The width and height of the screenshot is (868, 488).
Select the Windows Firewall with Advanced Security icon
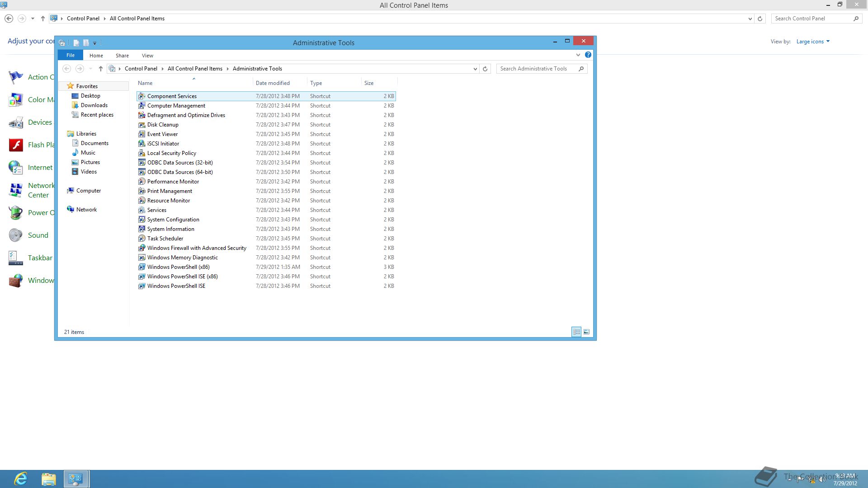pos(142,248)
